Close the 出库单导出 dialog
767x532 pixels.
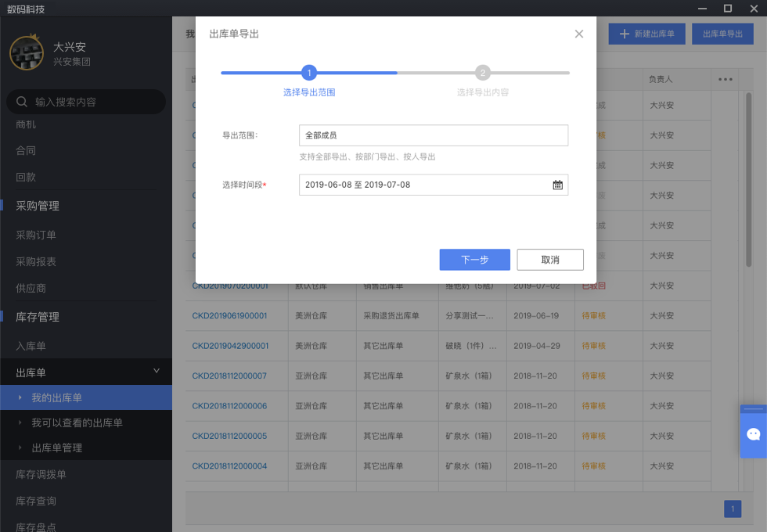coord(578,34)
